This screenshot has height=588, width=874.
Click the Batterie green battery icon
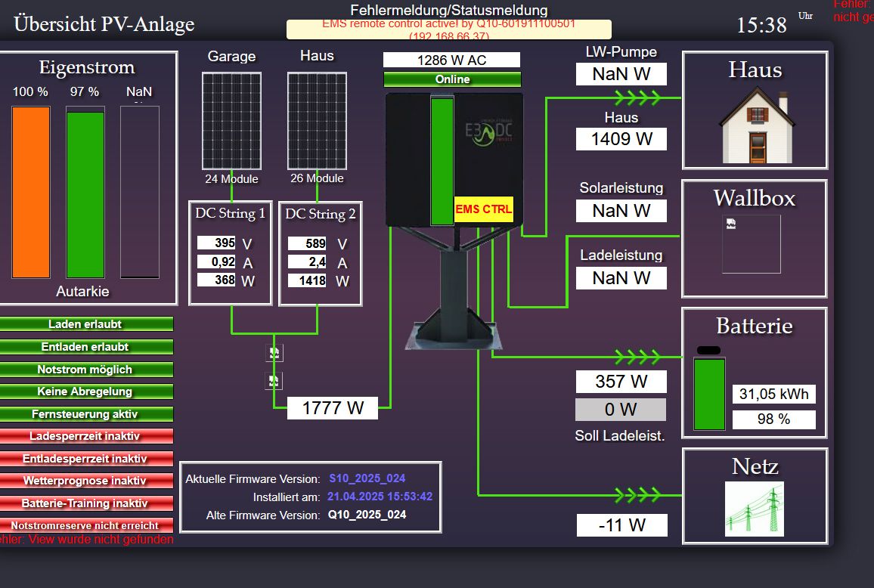[709, 394]
